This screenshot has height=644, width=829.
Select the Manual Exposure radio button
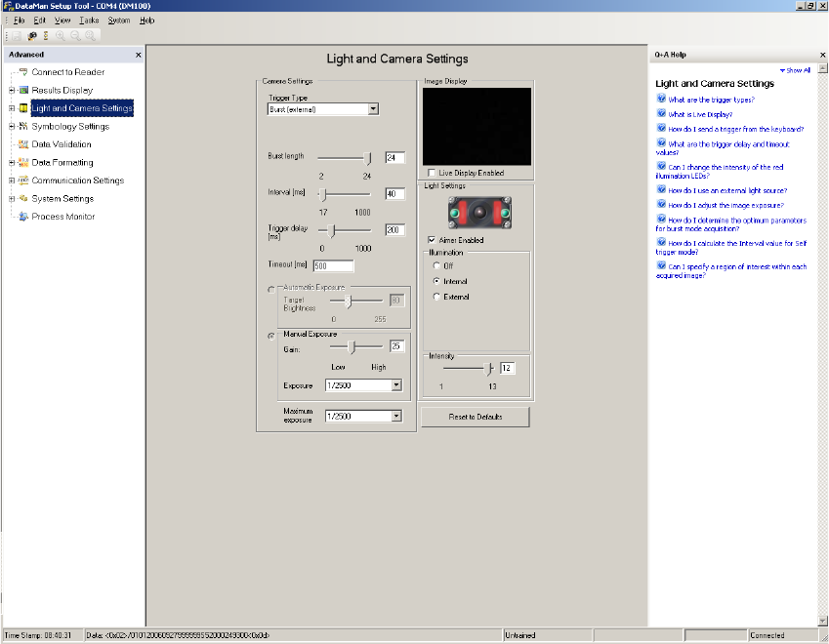(271, 336)
